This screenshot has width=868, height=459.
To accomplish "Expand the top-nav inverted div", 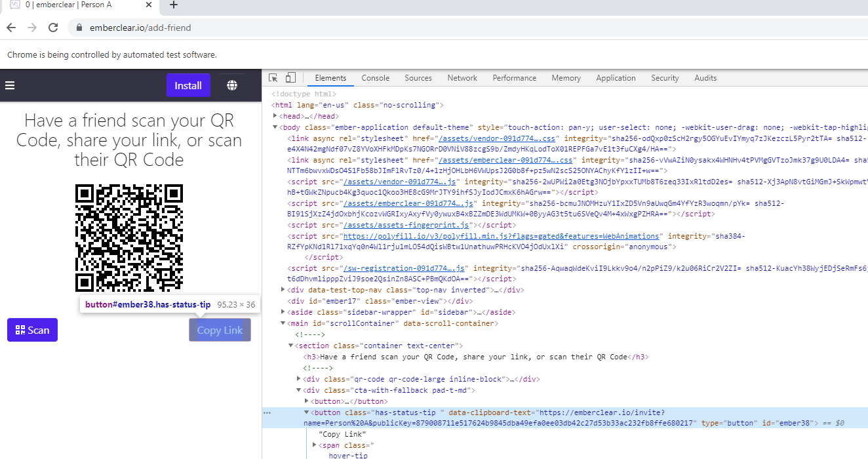I will pos(283,290).
